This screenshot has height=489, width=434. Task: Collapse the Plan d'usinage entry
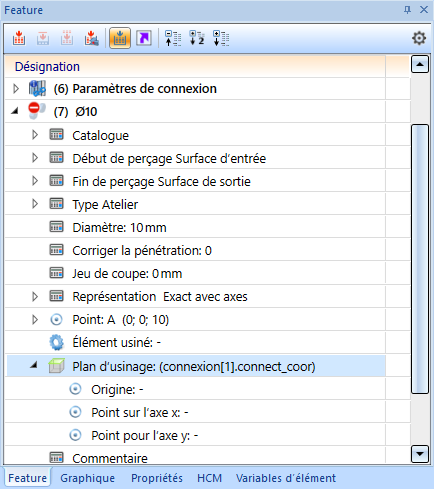coord(34,366)
